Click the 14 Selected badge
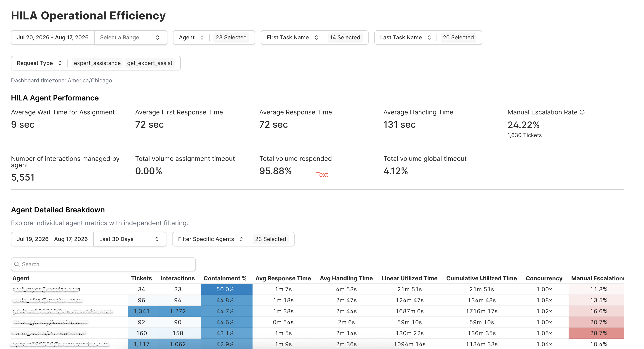This screenshot has width=644, height=349. [x=345, y=38]
